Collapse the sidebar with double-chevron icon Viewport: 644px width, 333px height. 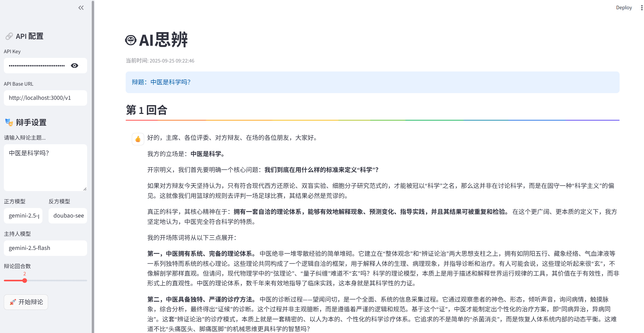[x=81, y=8]
